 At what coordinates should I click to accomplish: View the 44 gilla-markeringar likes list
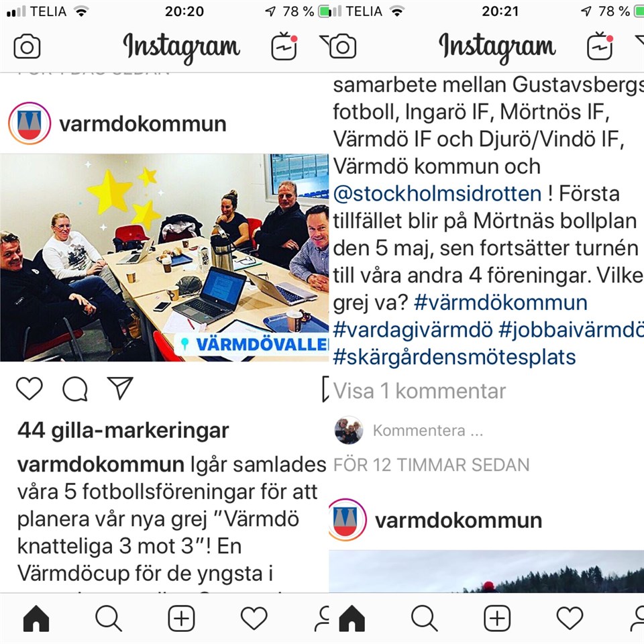tap(123, 431)
